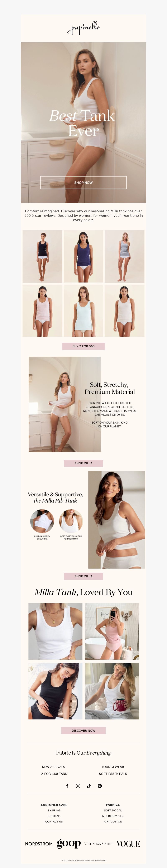Click the NORDSTROM logo in footer
Screen dimensions: 167x868
(39, 843)
